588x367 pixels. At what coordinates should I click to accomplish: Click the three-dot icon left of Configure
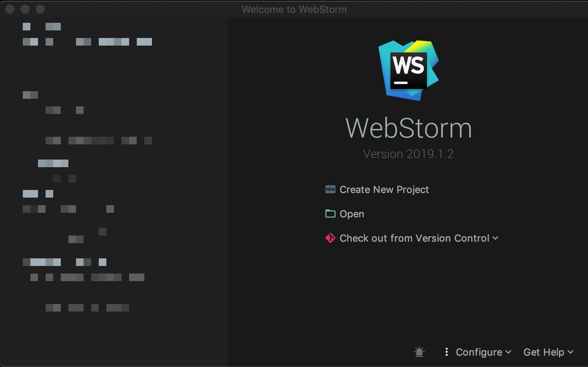pos(446,352)
